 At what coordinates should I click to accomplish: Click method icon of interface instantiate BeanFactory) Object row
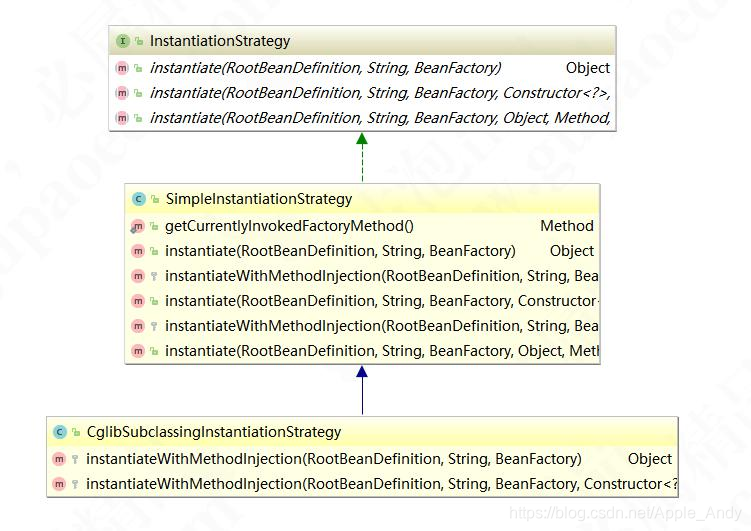click(x=122, y=68)
